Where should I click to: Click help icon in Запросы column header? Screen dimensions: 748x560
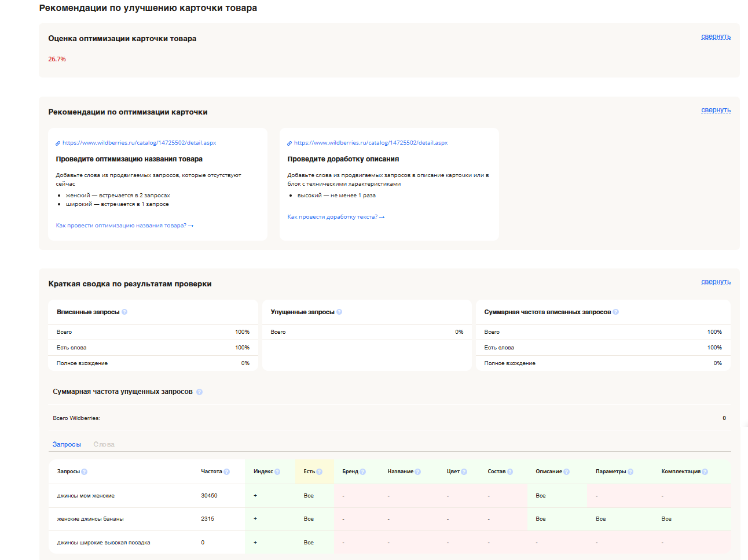click(x=85, y=472)
